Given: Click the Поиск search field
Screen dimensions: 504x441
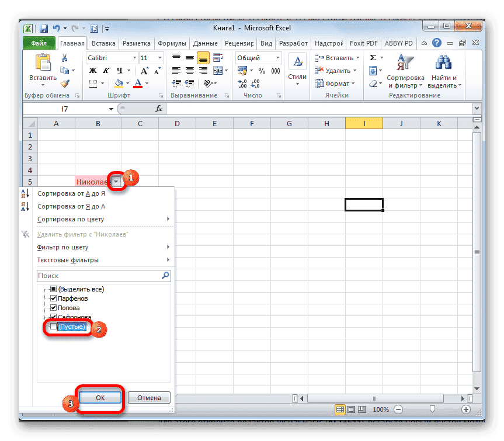Looking at the screenshot, I should 99,275.
